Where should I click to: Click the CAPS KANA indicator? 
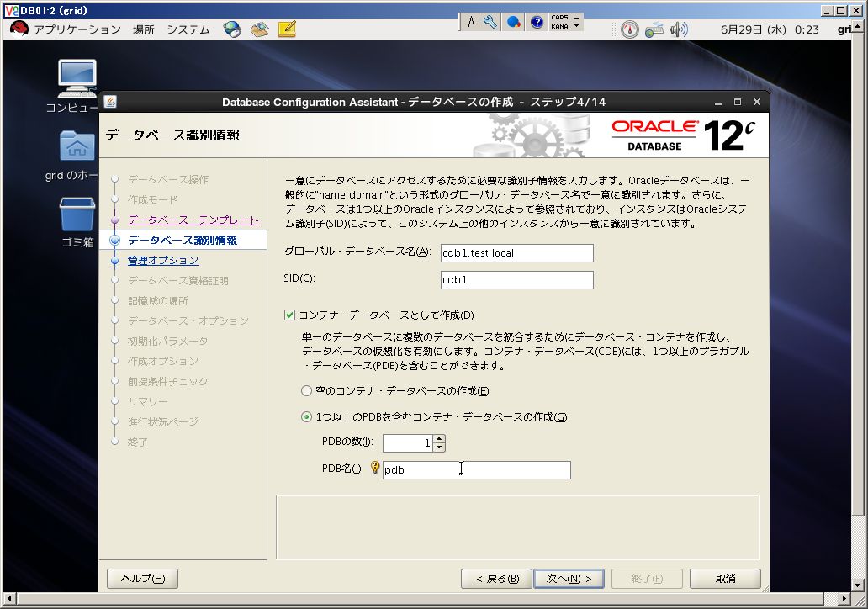coord(559,22)
